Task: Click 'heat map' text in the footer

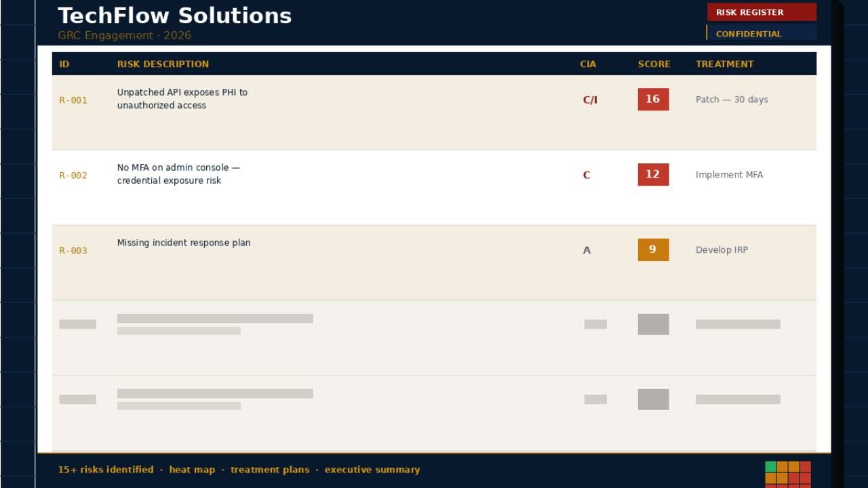Action: (192, 470)
